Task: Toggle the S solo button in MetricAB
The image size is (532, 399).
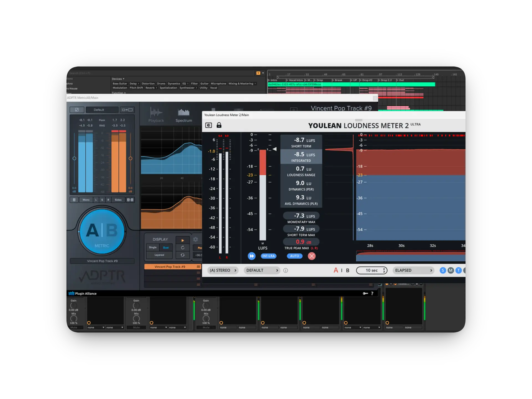Action: 102,200
